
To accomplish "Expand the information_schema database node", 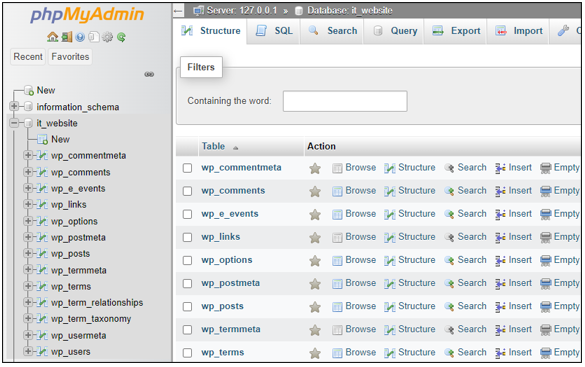I will click(14, 106).
